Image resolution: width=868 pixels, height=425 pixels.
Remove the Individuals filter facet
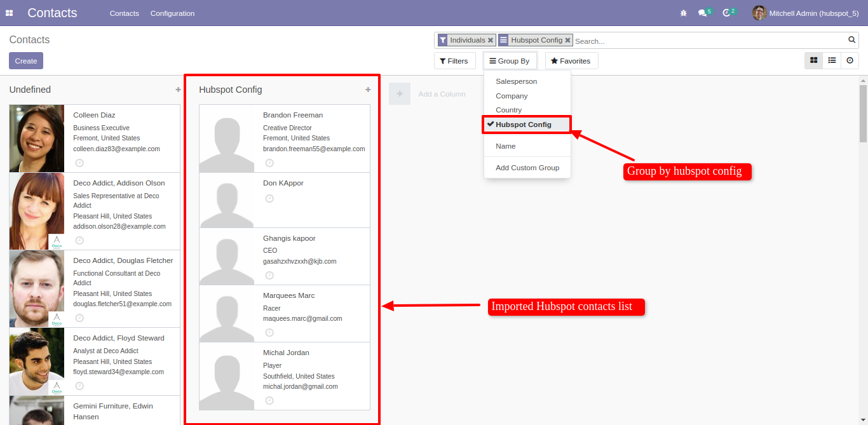tap(491, 40)
